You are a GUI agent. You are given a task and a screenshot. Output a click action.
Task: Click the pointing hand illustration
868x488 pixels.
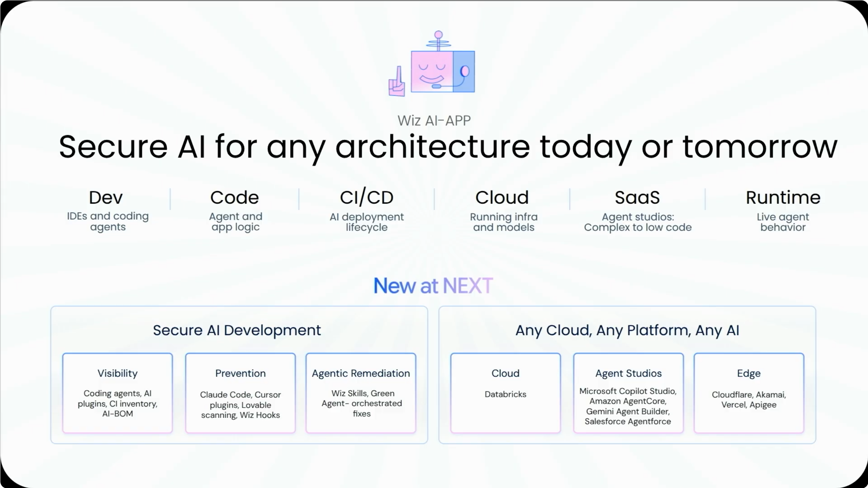pyautogui.click(x=397, y=81)
